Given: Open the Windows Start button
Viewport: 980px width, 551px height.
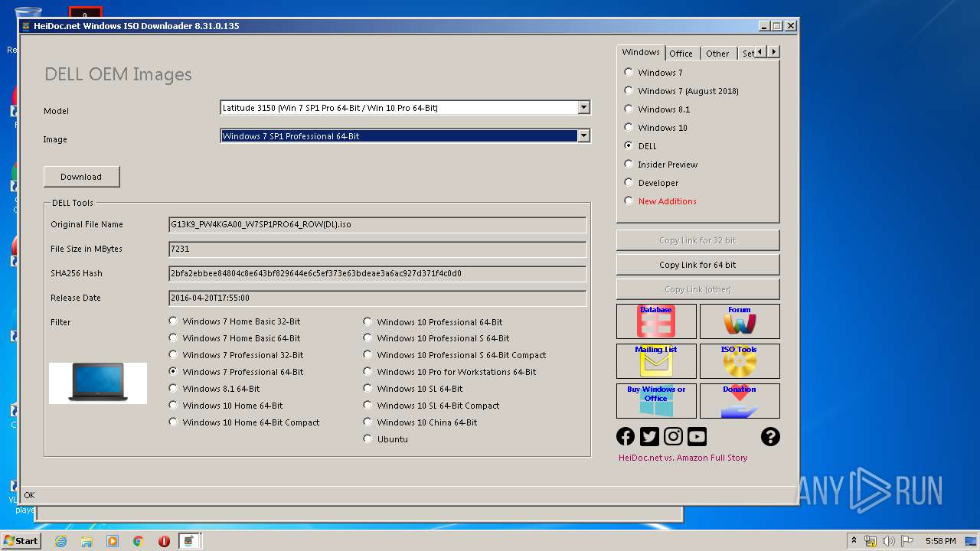Looking at the screenshot, I should click(21, 540).
